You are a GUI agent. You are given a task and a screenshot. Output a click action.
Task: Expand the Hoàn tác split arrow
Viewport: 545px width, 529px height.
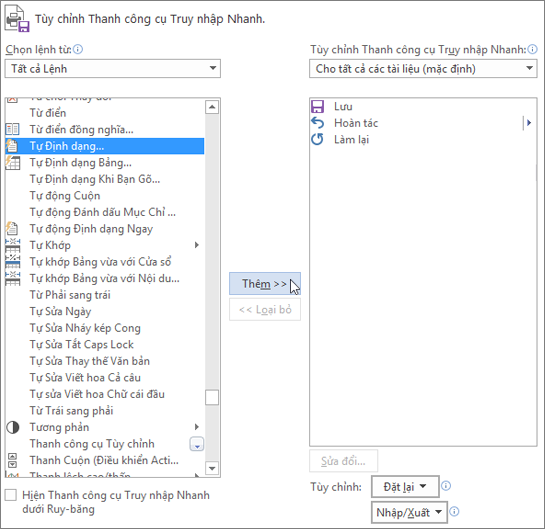pyautogui.click(x=529, y=123)
